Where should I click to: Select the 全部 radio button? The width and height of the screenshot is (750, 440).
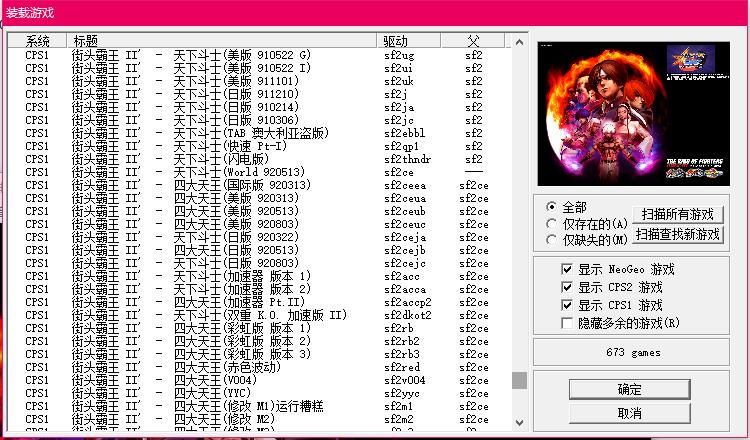click(551, 207)
